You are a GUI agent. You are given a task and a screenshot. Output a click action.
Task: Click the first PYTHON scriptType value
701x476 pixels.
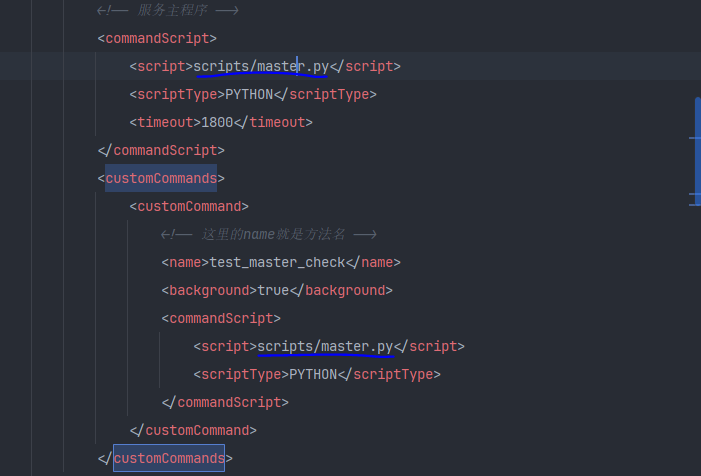[247, 94]
